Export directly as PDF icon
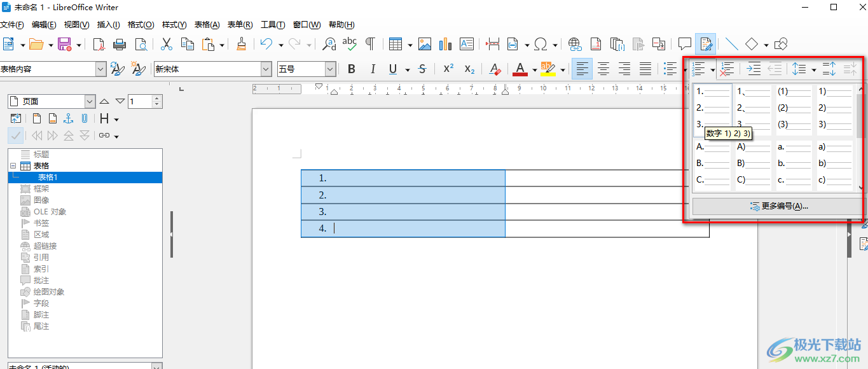Image resolution: width=868 pixels, height=369 pixels. [x=99, y=44]
